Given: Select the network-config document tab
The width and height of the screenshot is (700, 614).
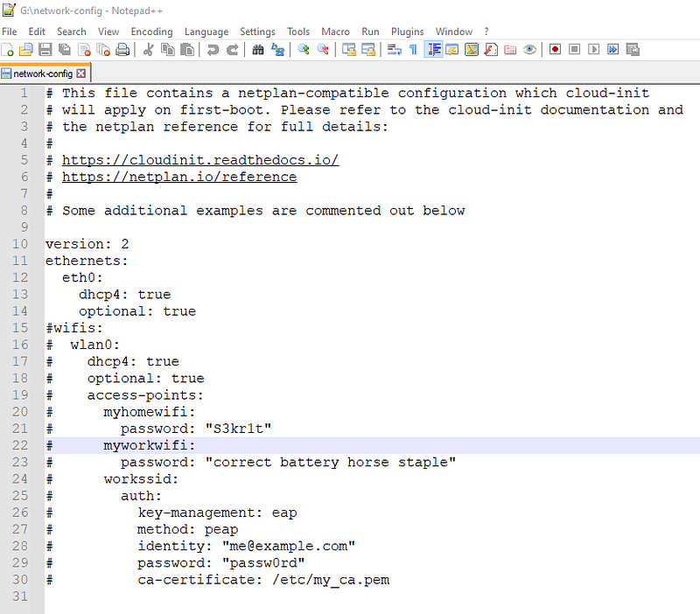Looking at the screenshot, I should (x=43, y=73).
